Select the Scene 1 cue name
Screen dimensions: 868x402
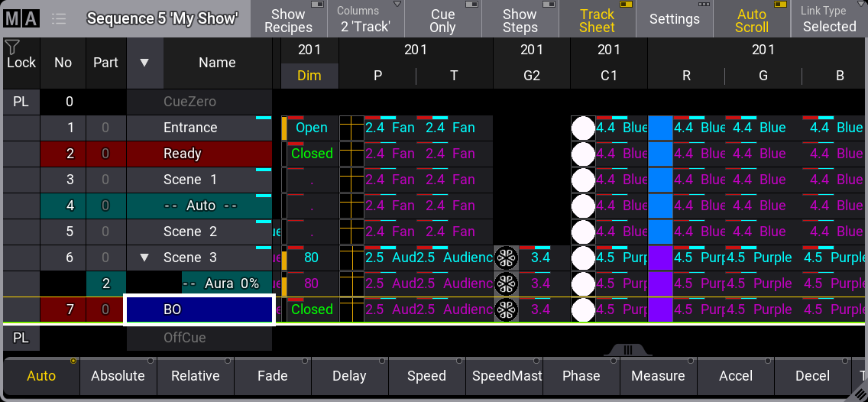[199, 180]
